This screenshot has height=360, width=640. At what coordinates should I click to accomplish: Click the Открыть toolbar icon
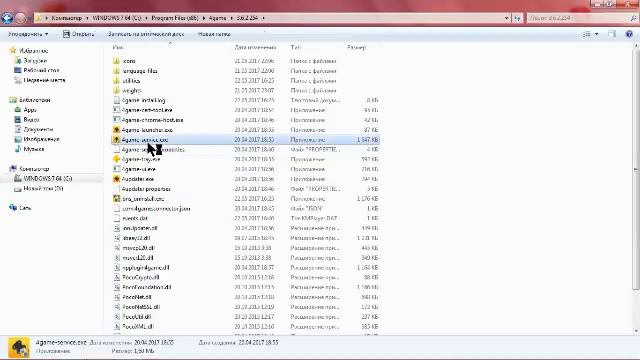point(66,34)
